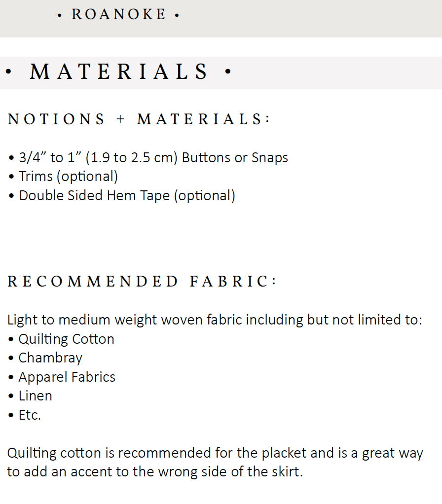Click the '(1.9 to 2.5 cm)' measurement text

pyautogui.click(x=131, y=158)
